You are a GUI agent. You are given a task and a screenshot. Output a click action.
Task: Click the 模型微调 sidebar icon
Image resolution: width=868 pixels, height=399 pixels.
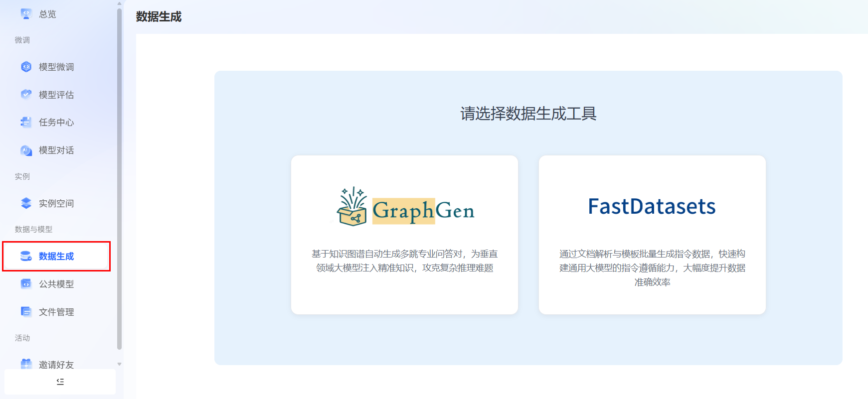click(26, 67)
